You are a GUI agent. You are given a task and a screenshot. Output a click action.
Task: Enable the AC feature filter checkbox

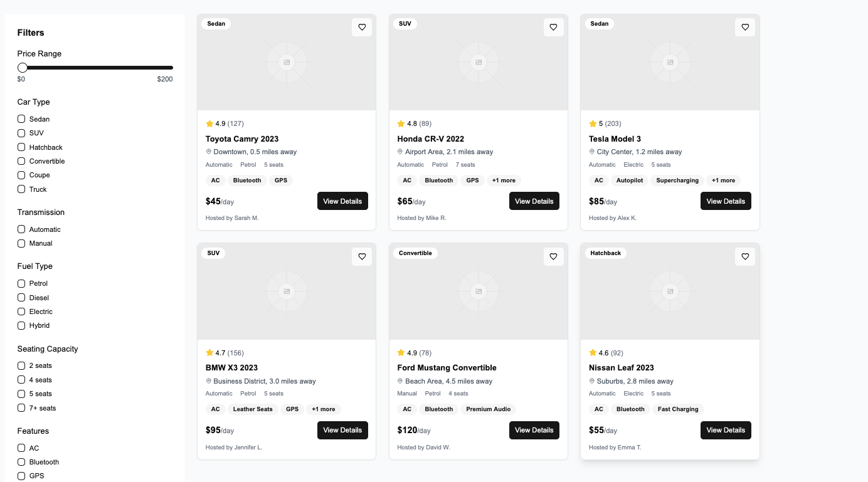pyautogui.click(x=21, y=448)
